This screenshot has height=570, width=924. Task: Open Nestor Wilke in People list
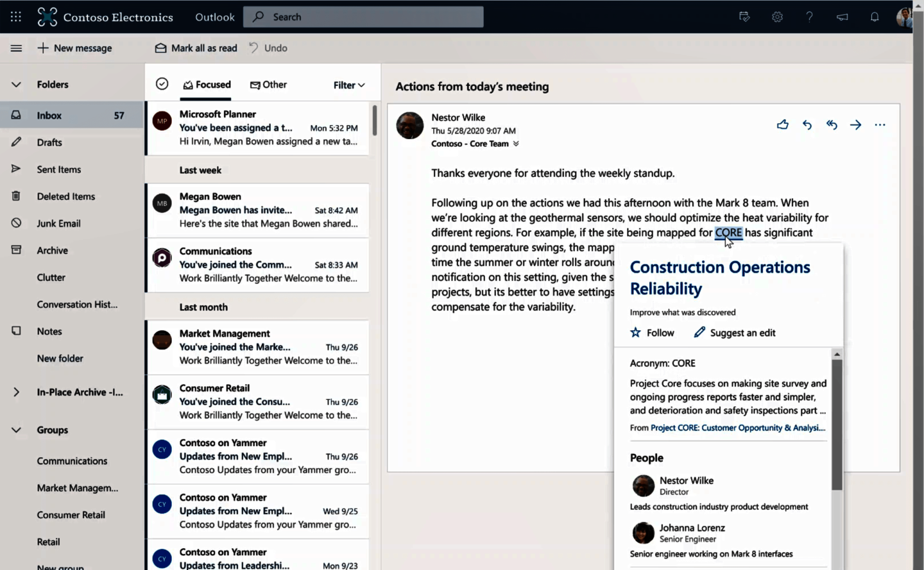687,481
